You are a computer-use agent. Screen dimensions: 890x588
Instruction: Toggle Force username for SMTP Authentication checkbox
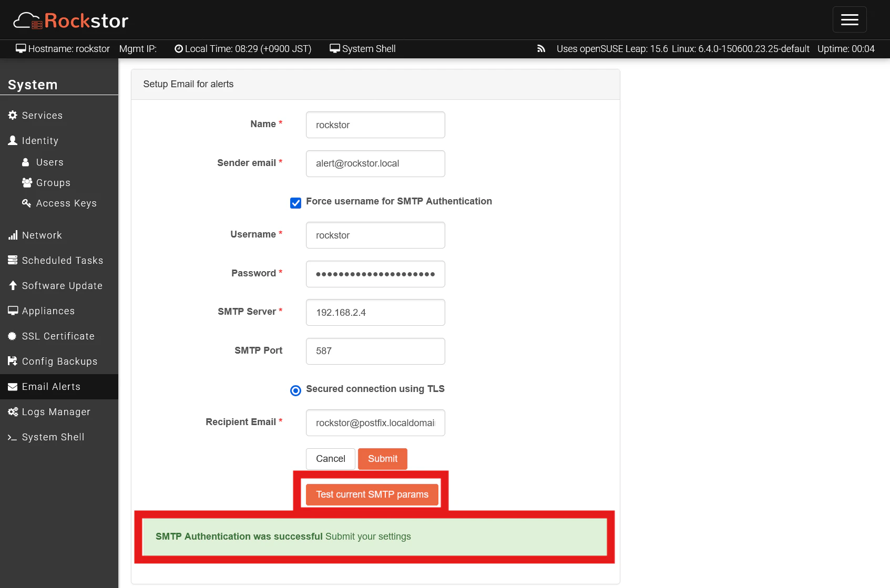click(296, 203)
